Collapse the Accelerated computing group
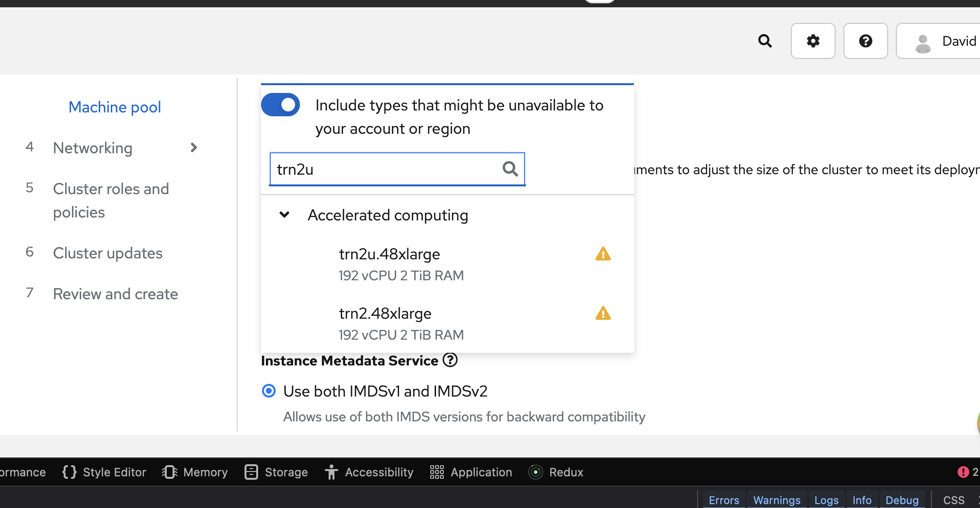980x508 pixels. pos(284,215)
